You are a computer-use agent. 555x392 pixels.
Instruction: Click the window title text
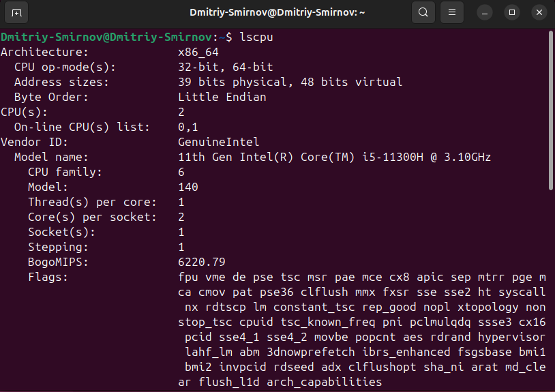(277, 13)
